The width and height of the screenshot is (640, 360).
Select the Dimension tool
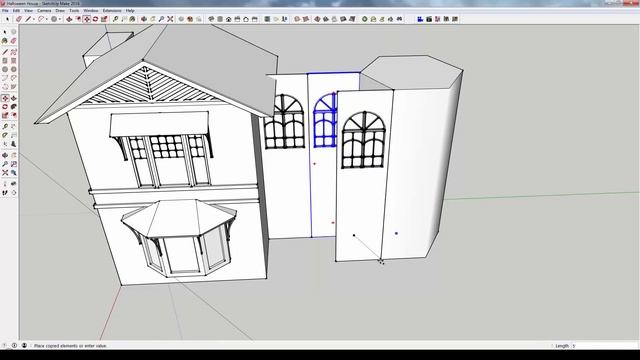13,127
